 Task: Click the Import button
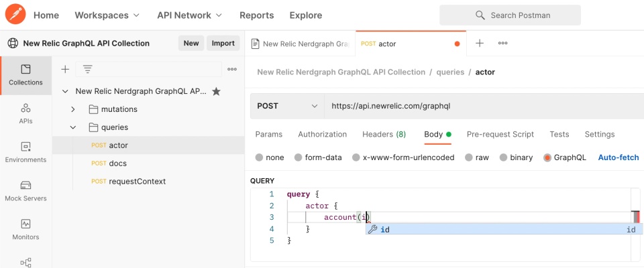tap(223, 43)
